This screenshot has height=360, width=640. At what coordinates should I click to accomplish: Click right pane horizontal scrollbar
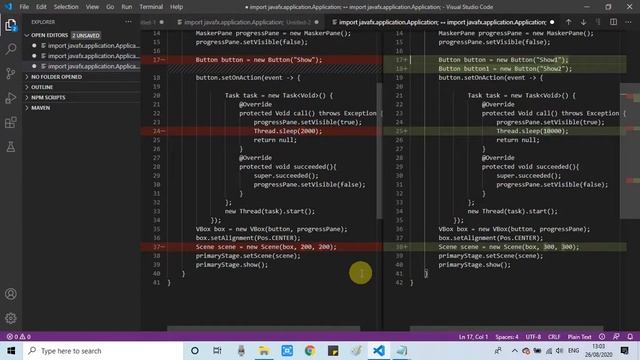click(x=506, y=328)
